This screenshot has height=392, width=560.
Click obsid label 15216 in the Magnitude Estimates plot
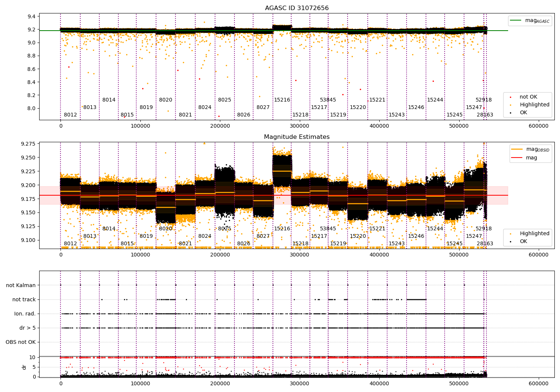282,229
